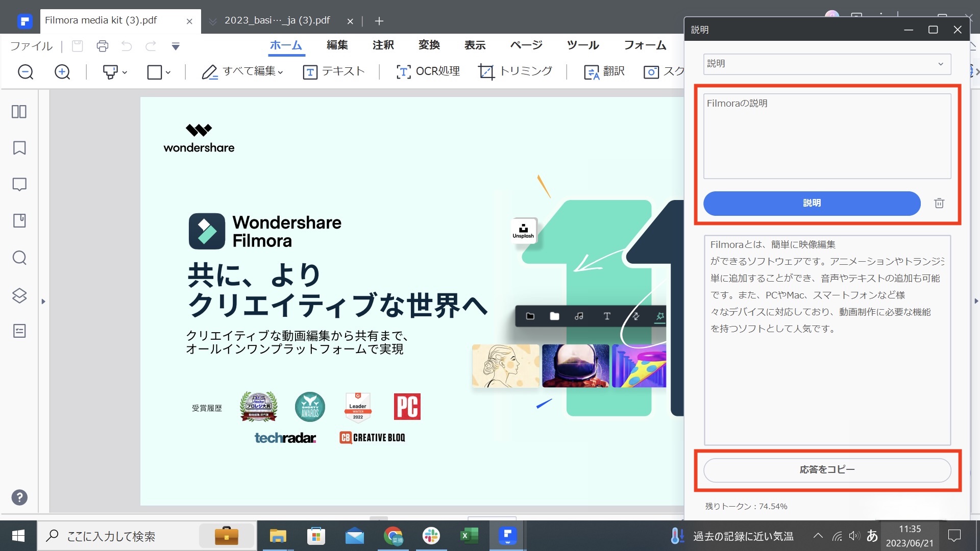Select the Trimming crop tool
This screenshot has height=551, width=980.
pos(515,71)
